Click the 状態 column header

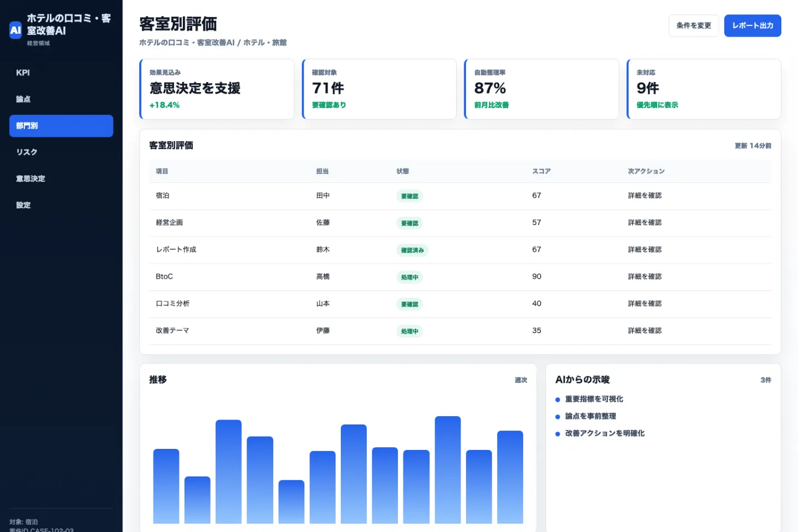click(403, 171)
